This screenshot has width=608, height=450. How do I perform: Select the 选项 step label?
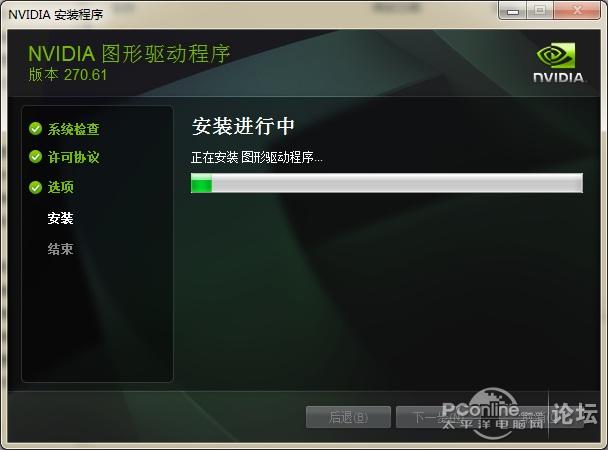click(60, 187)
